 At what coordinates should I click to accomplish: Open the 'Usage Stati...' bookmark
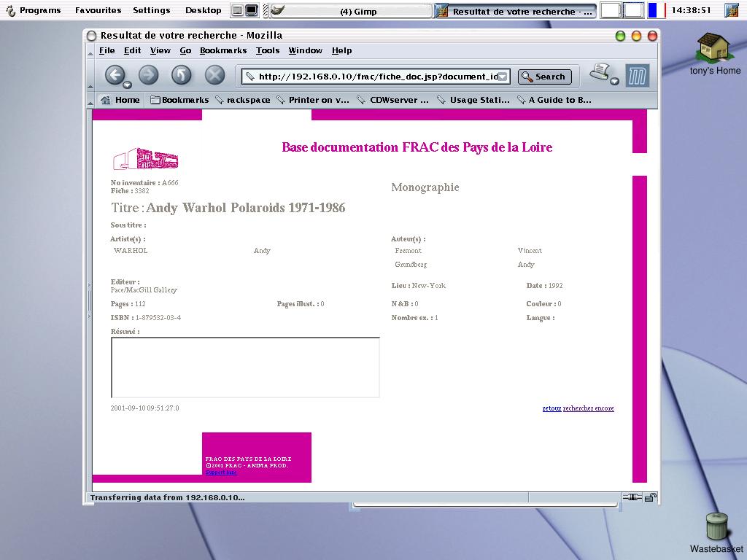(x=473, y=100)
